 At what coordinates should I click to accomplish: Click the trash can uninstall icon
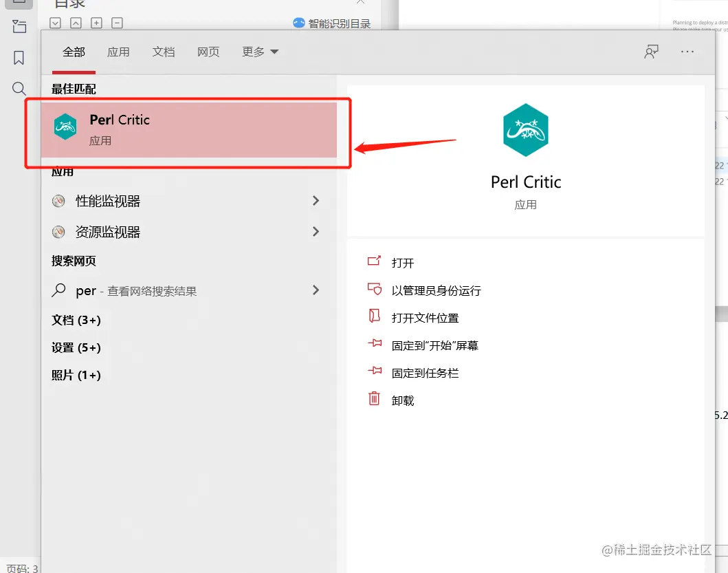click(x=374, y=398)
